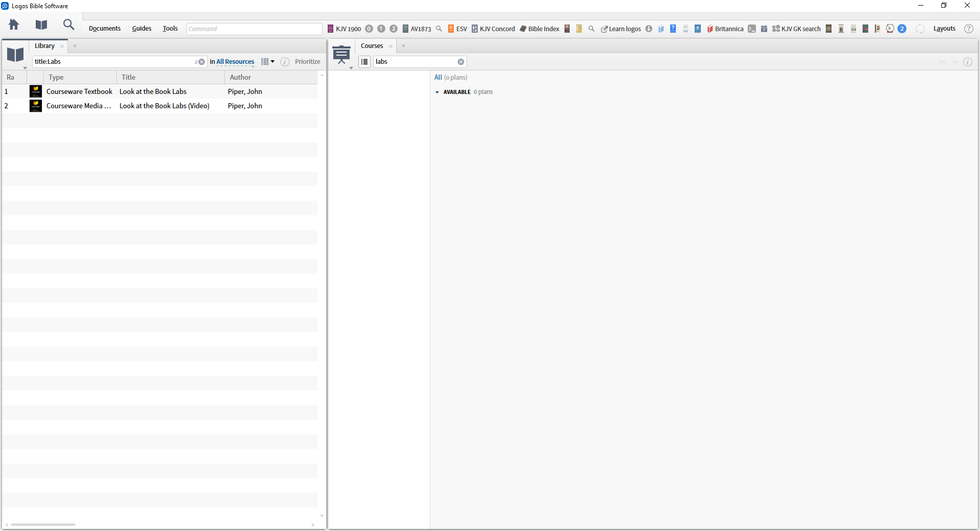
Task: Open the library view mode dropdown
Action: click(x=267, y=62)
